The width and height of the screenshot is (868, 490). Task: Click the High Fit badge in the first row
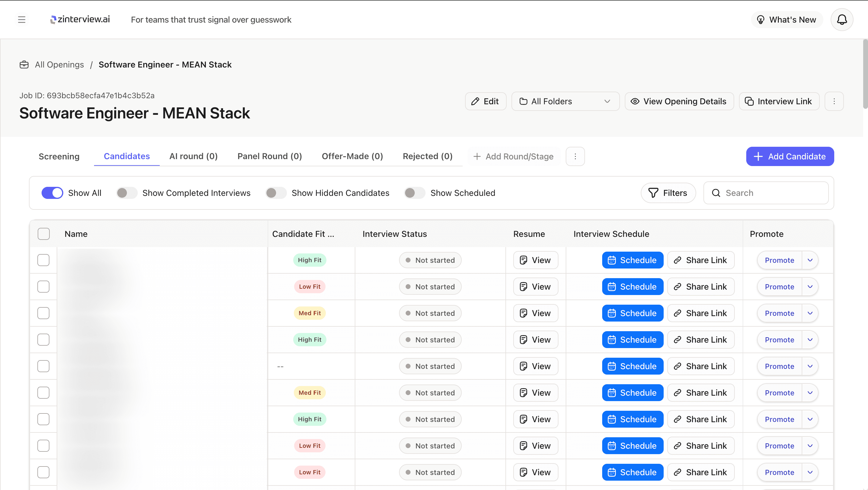pos(309,260)
